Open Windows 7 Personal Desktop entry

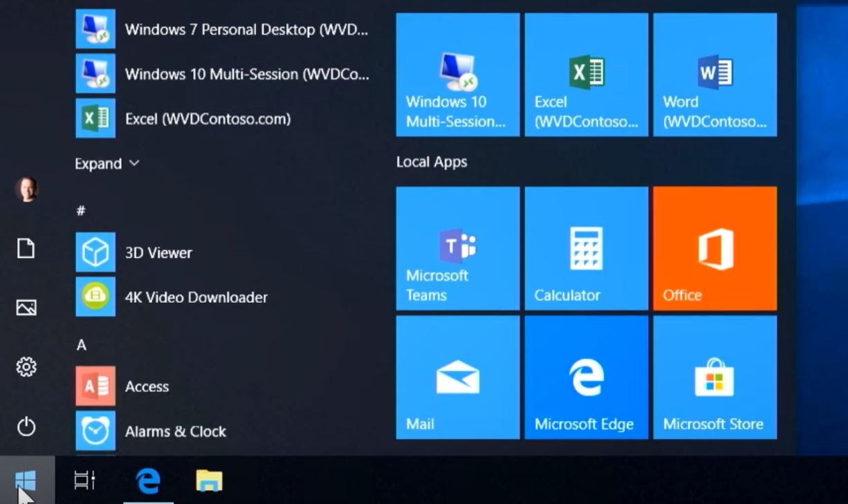pos(246,30)
